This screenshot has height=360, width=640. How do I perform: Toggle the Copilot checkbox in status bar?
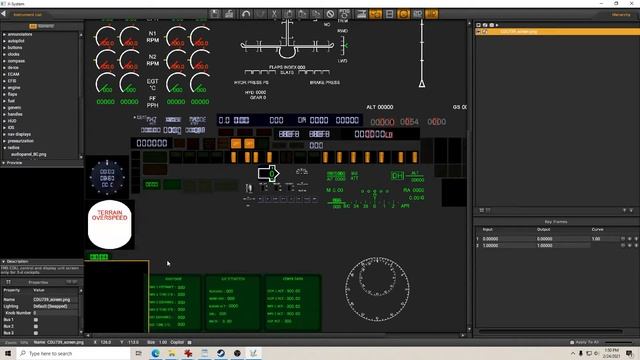tap(189, 342)
